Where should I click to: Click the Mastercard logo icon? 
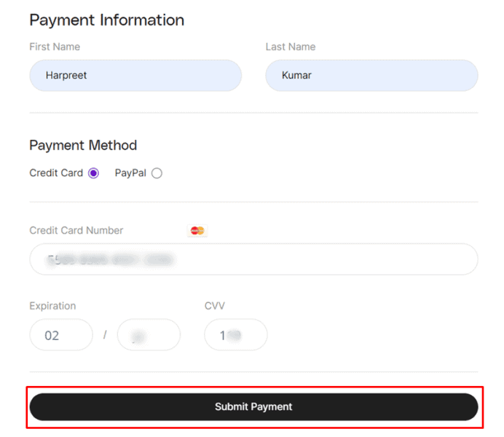coord(197,231)
